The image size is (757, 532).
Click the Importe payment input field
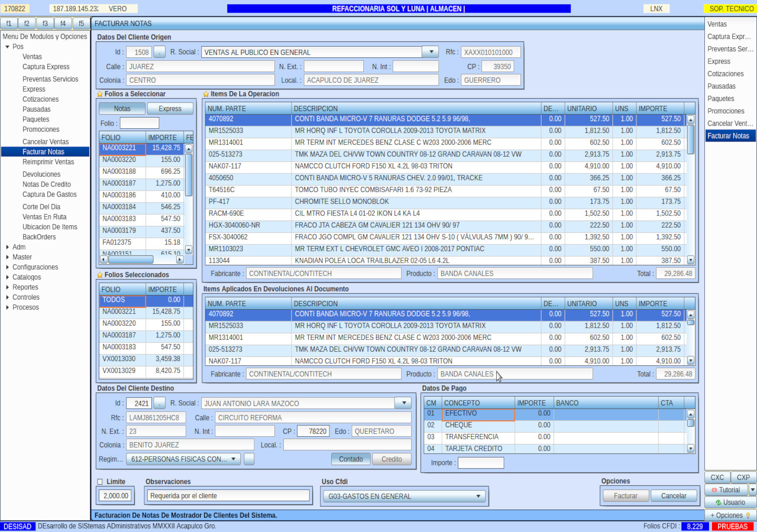(481, 463)
